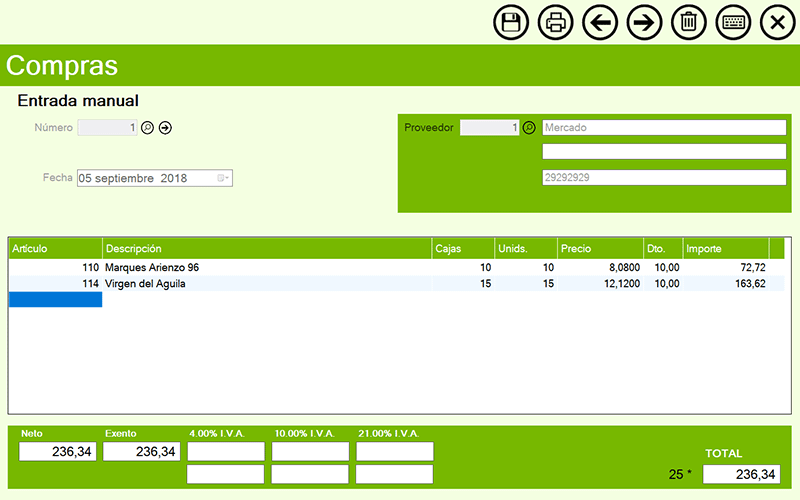Click arrow icon next to Número field
The width and height of the screenshot is (800, 500).
[x=166, y=128]
